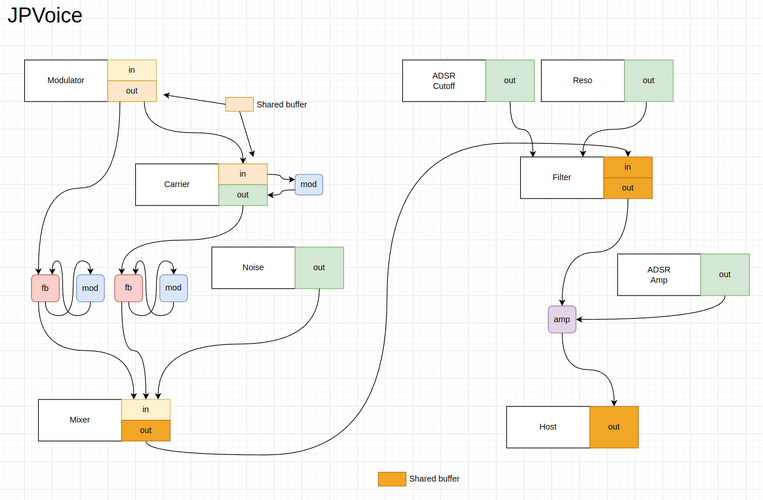Select the Reso block

(582, 81)
